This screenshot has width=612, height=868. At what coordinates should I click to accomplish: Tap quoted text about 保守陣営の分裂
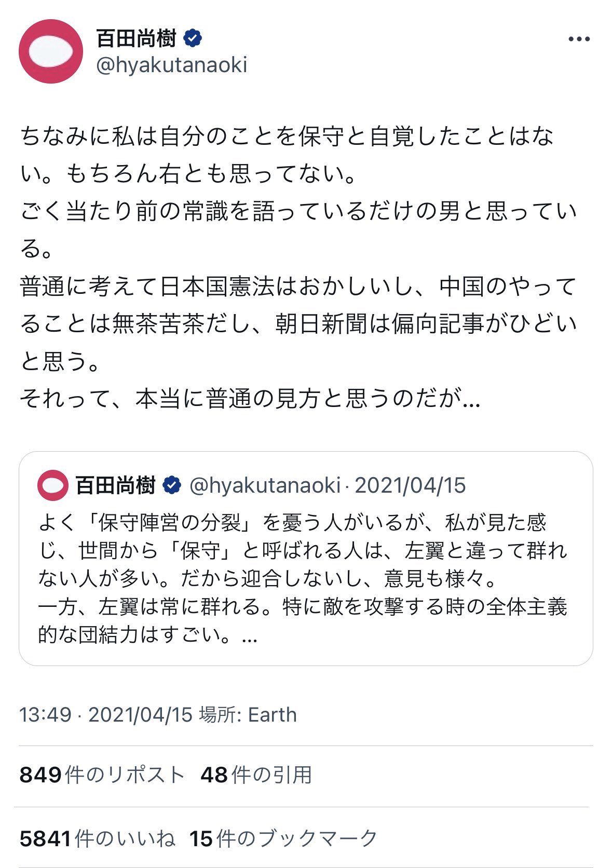coord(303,578)
